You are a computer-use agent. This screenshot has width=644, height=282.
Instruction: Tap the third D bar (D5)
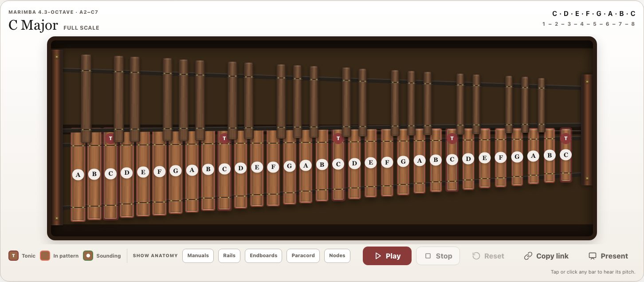tap(354, 163)
